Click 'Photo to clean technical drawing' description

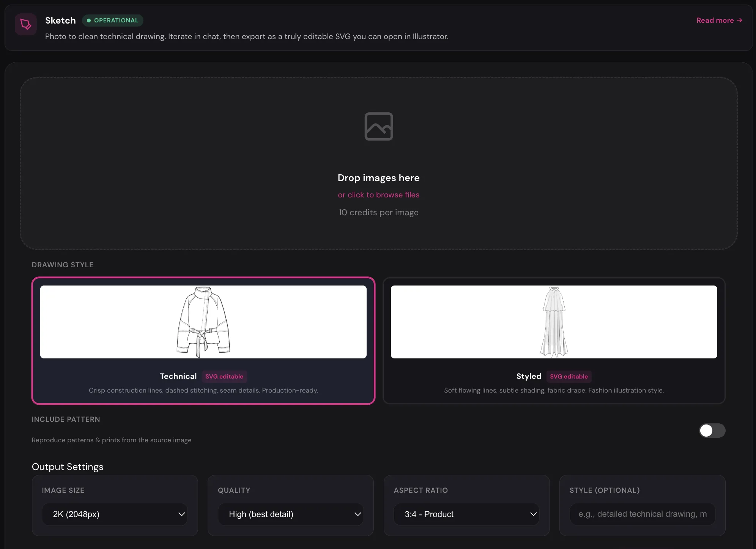[247, 36]
